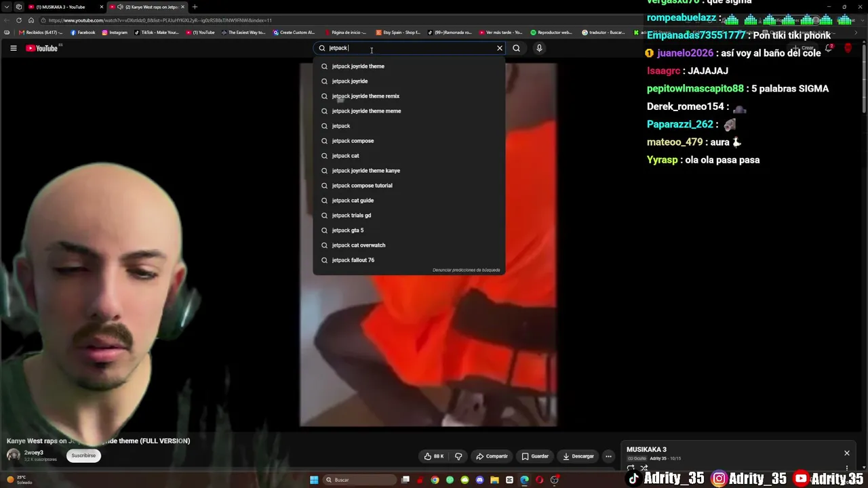Open a new browser tab
Viewport: 868px width, 488px height.
click(195, 7)
